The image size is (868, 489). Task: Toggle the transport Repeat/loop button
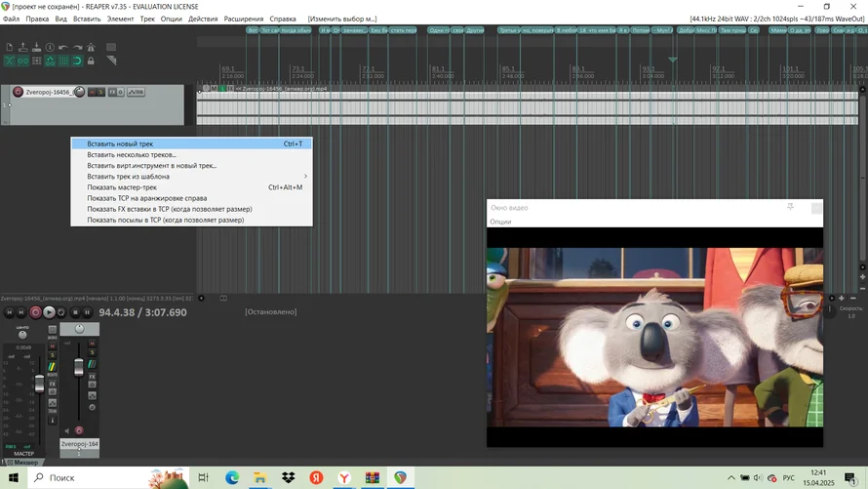(x=61, y=312)
